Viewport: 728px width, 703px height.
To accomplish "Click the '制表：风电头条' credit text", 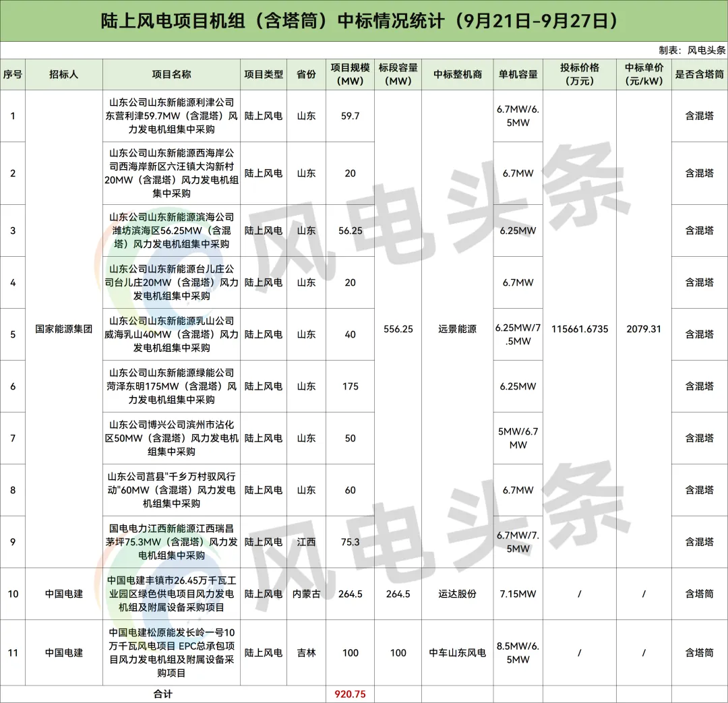I will [x=692, y=50].
